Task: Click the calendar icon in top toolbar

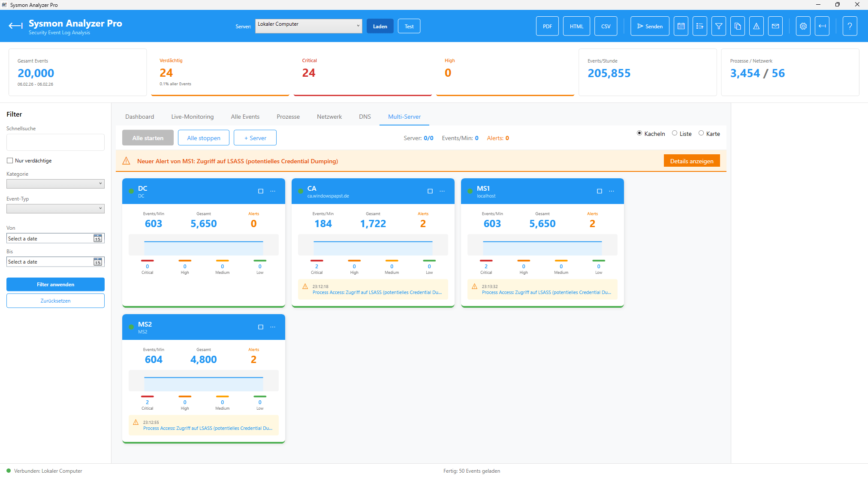Action: [x=681, y=26]
